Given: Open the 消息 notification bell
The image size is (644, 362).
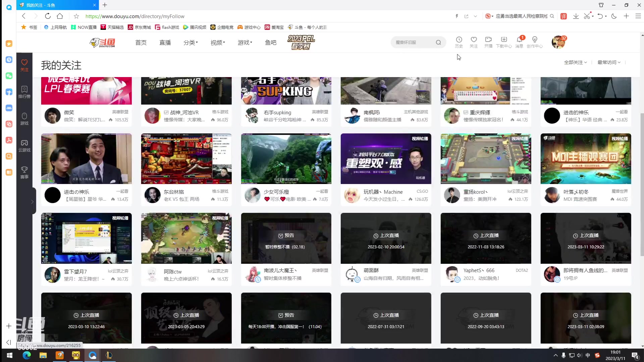Looking at the screenshot, I should 519,42.
